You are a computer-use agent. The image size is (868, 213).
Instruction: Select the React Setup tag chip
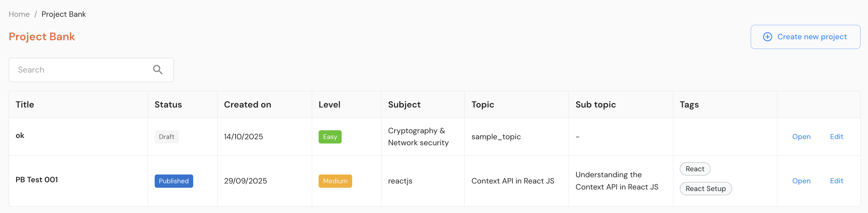[705, 189]
